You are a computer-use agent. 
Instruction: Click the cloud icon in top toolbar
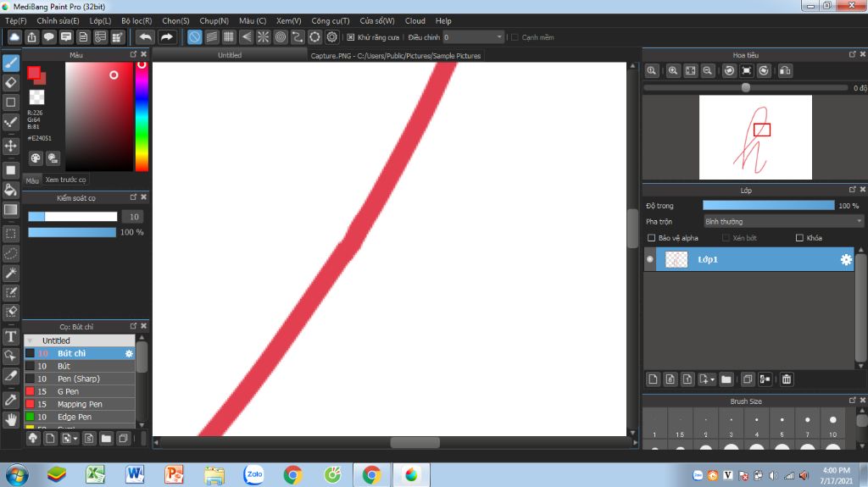pos(14,37)
